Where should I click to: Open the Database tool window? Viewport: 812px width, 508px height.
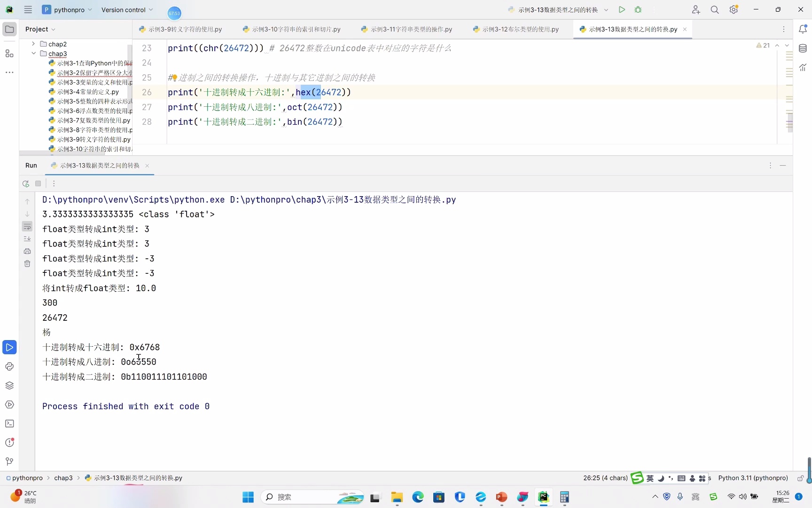point(803,48)
